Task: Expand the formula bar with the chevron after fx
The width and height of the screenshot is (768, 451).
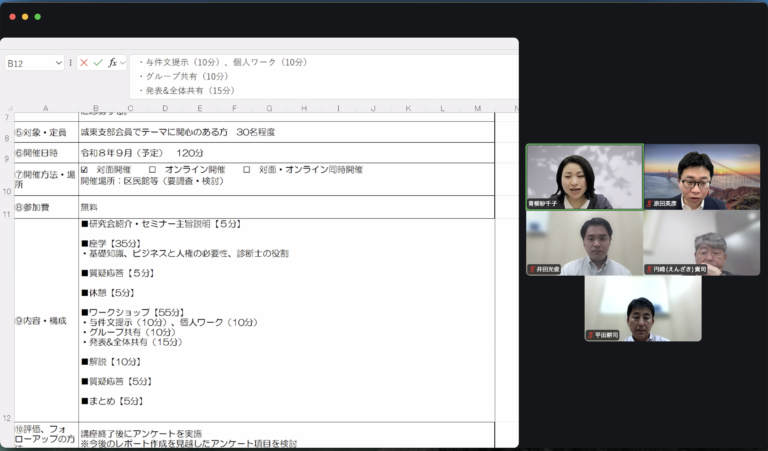Action: click(122, 63)
